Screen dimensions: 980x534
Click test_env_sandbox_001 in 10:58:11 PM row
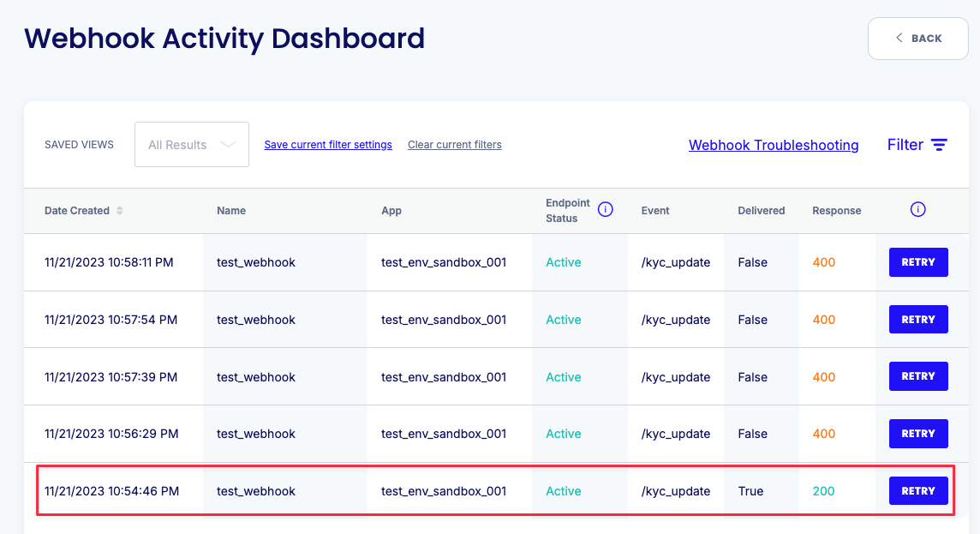[x=444, y=262]
